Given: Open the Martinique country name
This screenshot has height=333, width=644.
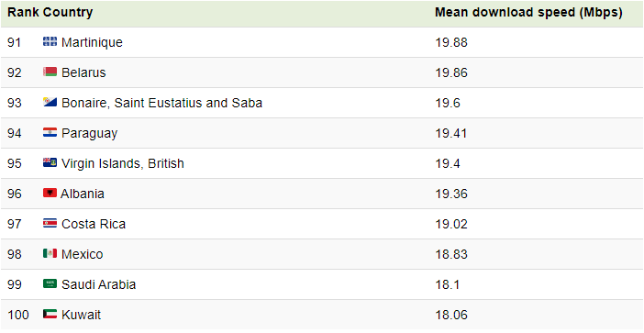Looking at the screenshot, I should click(x=92, y=42).
